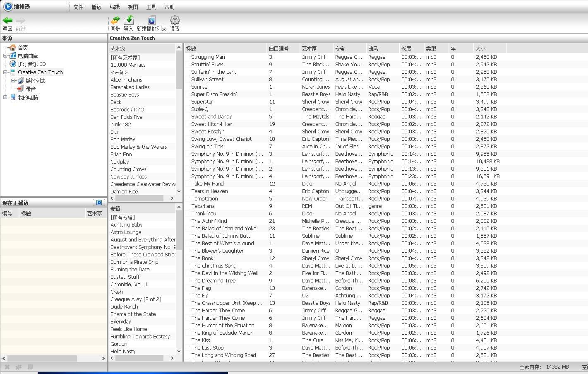Open the 播放 menu
The image size is (588, 374).
pyautogui.click(x=96, y=7)
